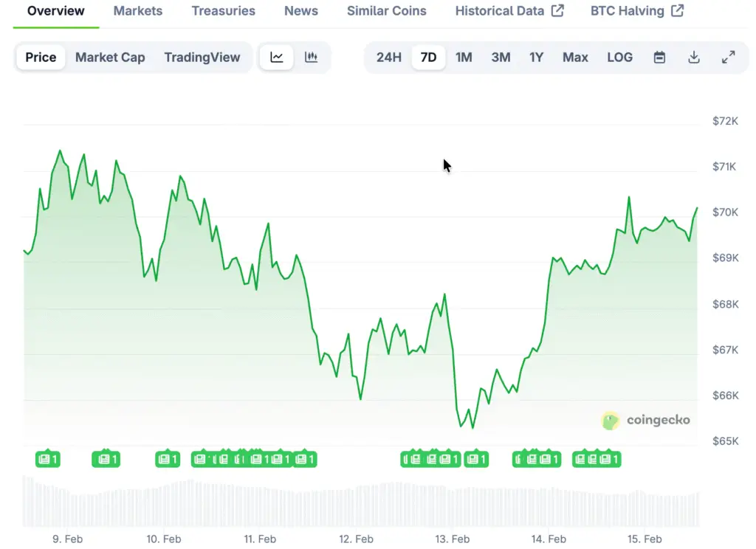Choose the 3M time range
756x549 pixels.
click(501, 58)
